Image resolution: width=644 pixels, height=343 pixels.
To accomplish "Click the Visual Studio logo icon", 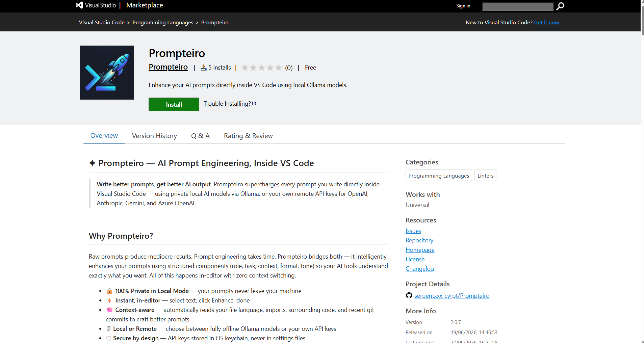I will (x=79, y=5).
